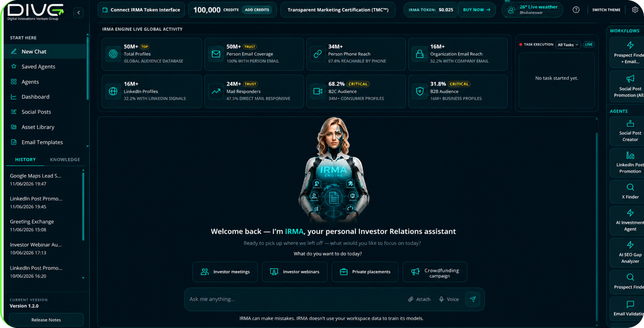Open the AI SEO Gap Analyzer agent
This screenshot has height=328, width=644.
(x=627, y=253)
